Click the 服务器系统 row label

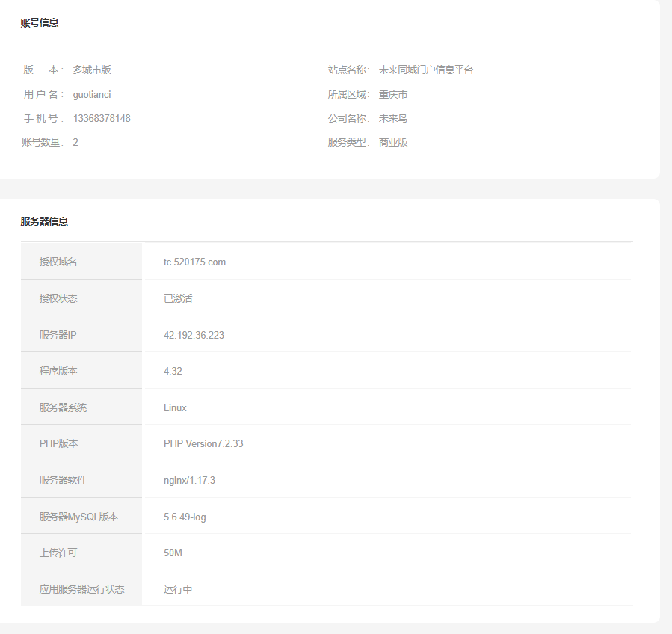[x=63, y=407]
